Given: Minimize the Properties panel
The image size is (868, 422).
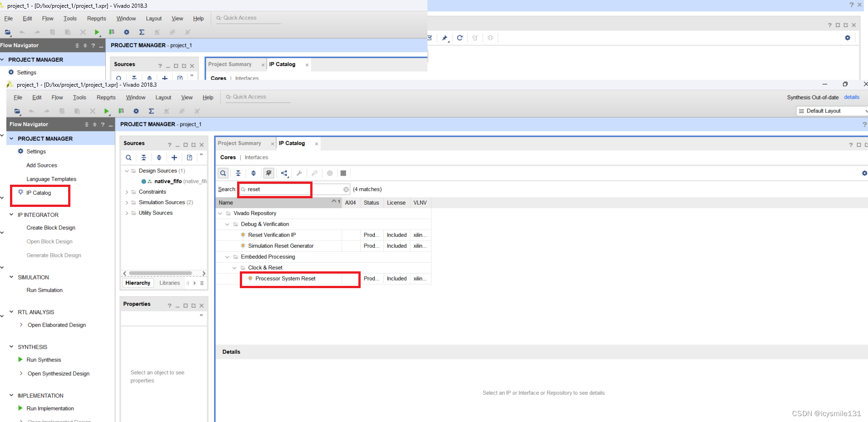Looking at the screenshot, I should click(x=178, y=306).
